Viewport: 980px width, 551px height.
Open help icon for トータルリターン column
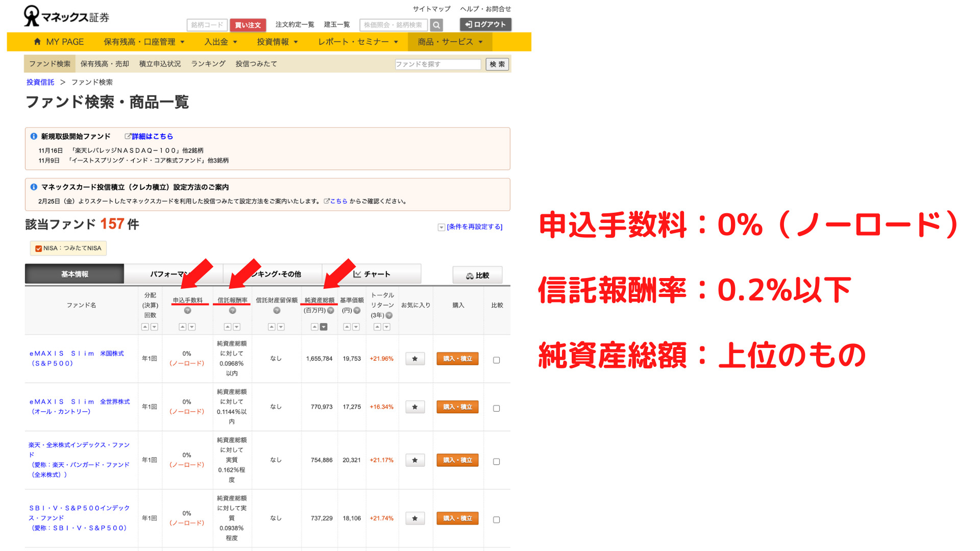(389, 315)
